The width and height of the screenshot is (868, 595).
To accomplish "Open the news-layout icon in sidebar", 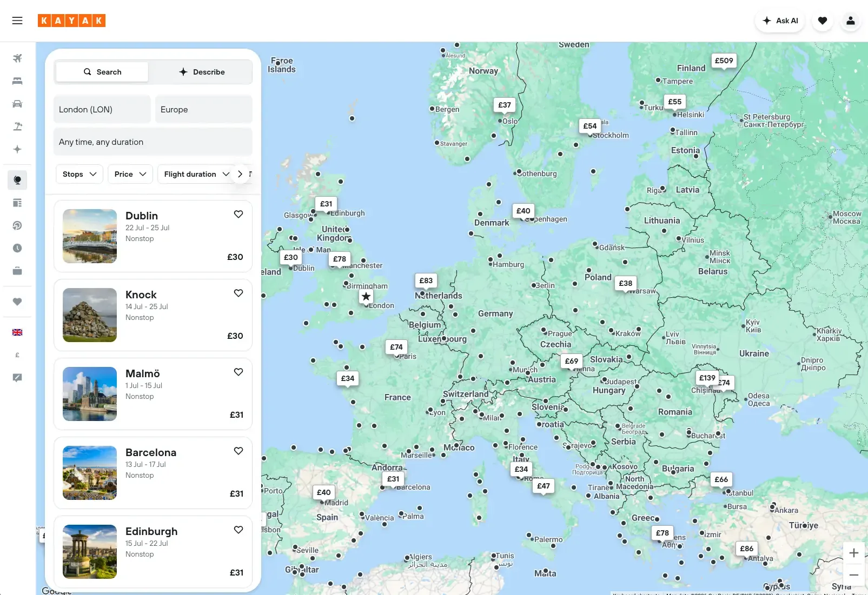I will click(17, 203).
